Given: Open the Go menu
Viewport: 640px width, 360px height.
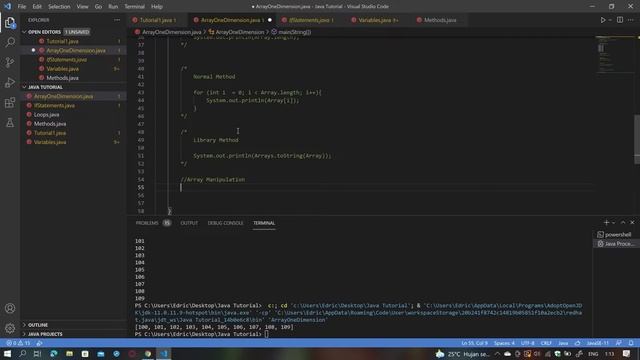Looking at the screenshot, I should pos(98,7).
